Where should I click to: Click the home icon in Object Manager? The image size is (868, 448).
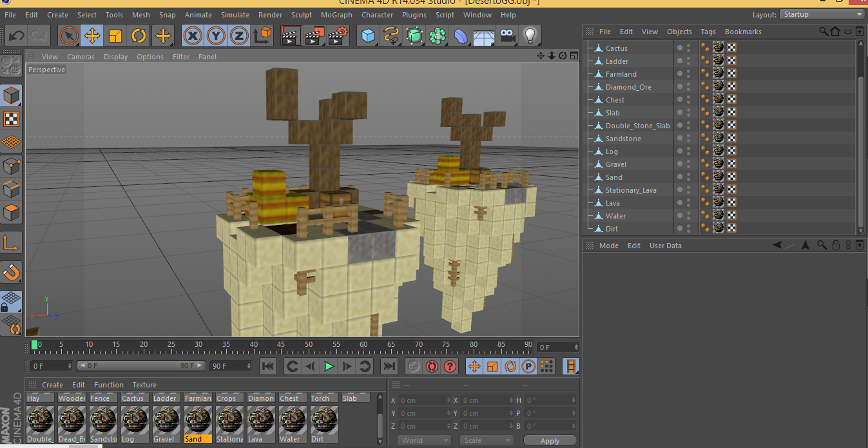(835, 32)
